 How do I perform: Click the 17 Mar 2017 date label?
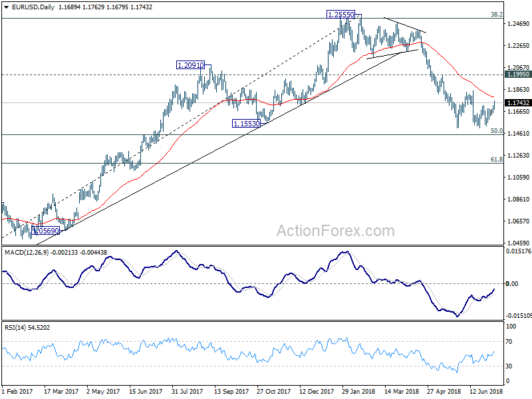61,391
